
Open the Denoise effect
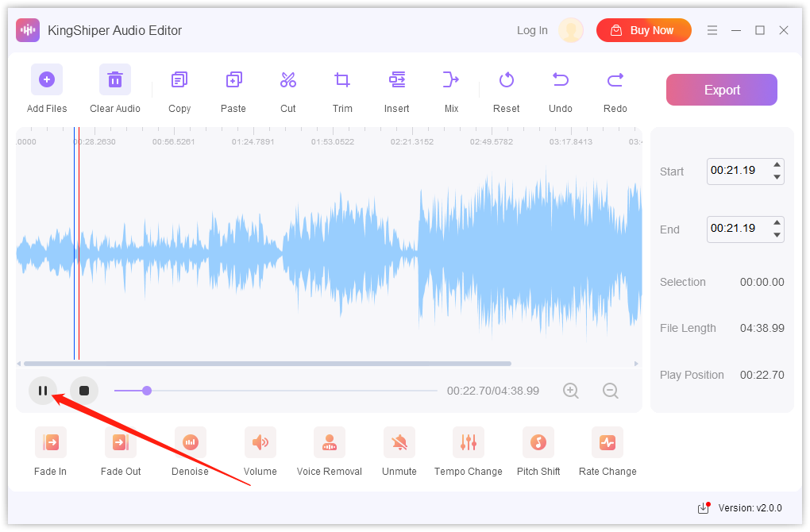click(190, 442)
